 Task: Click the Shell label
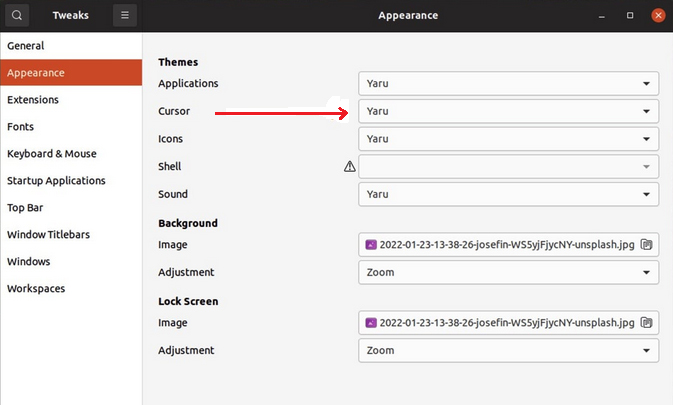[x=170, y=166]
